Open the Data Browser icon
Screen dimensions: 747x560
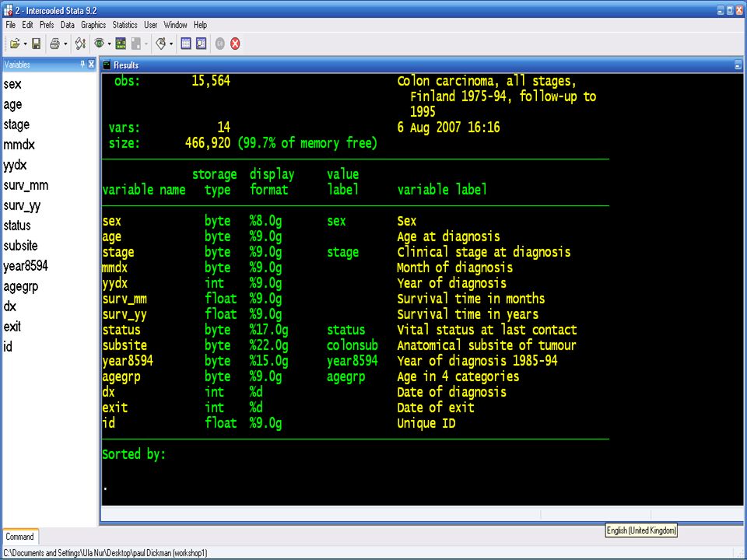coord(201,44)
